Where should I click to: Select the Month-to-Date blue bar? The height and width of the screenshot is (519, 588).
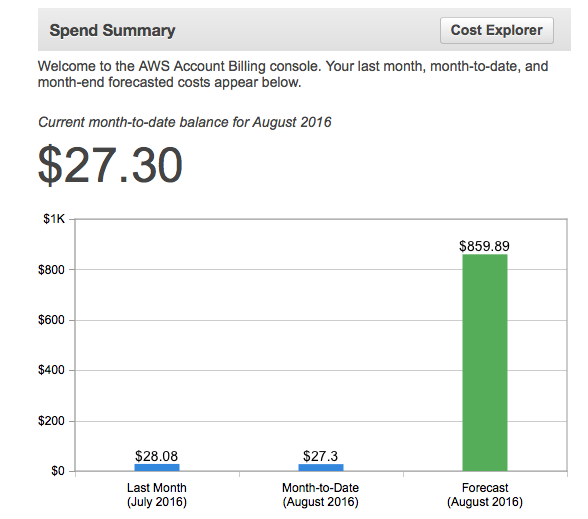(321, 467)
